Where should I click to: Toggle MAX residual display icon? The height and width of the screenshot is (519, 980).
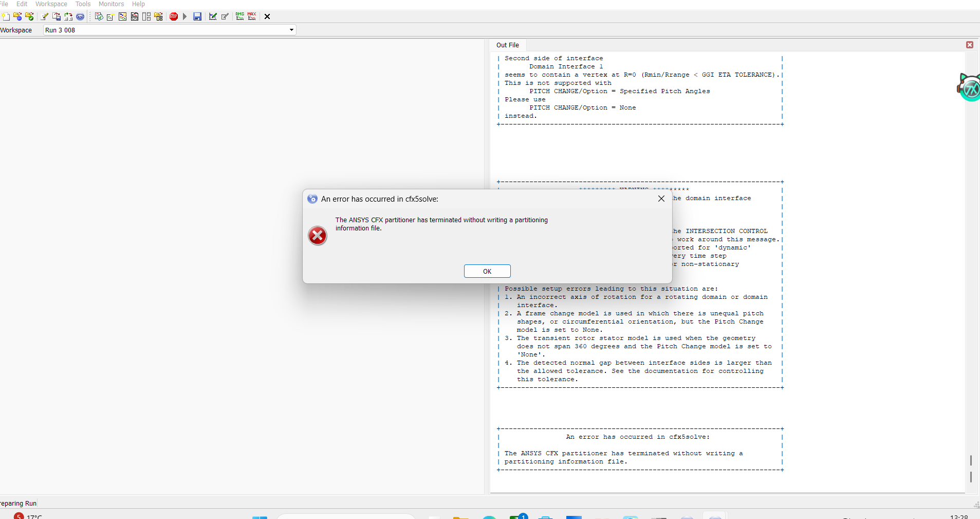tap(252, 16)
